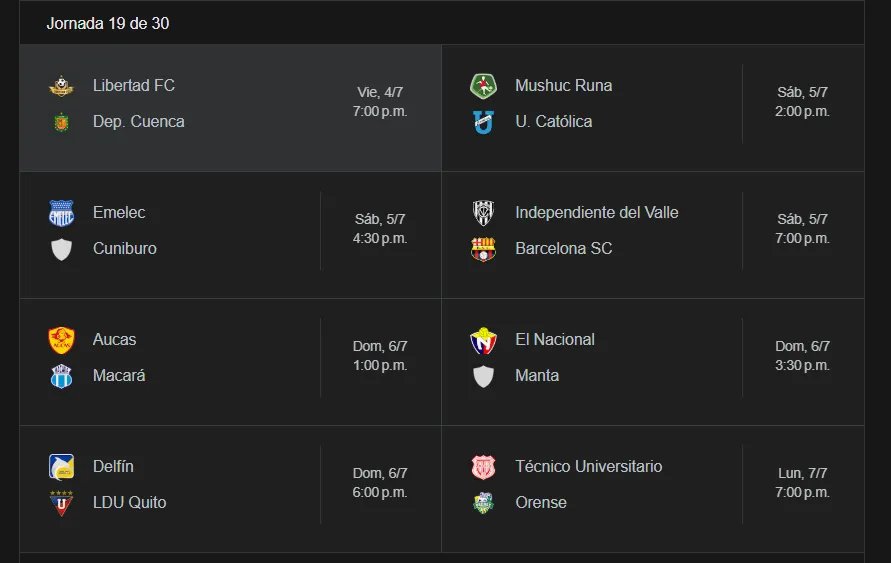Open match time Lun, 7/7 7:00 p.m.
Screen dimensions: 891x563
click(802, 483)
